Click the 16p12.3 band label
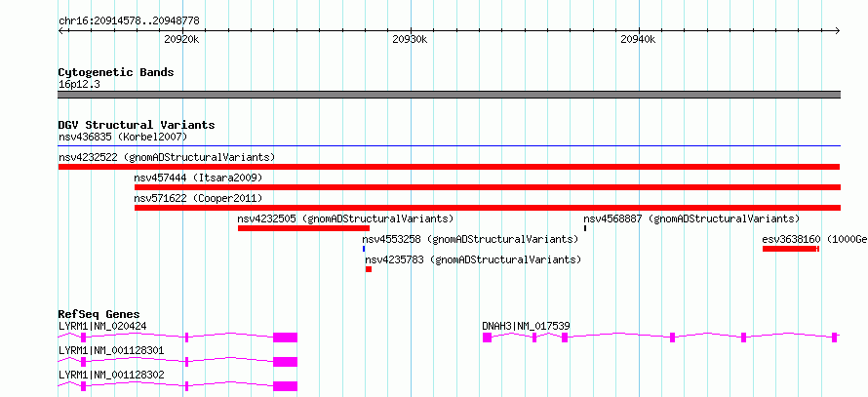 pyautogui.click(x=79, y=85)
